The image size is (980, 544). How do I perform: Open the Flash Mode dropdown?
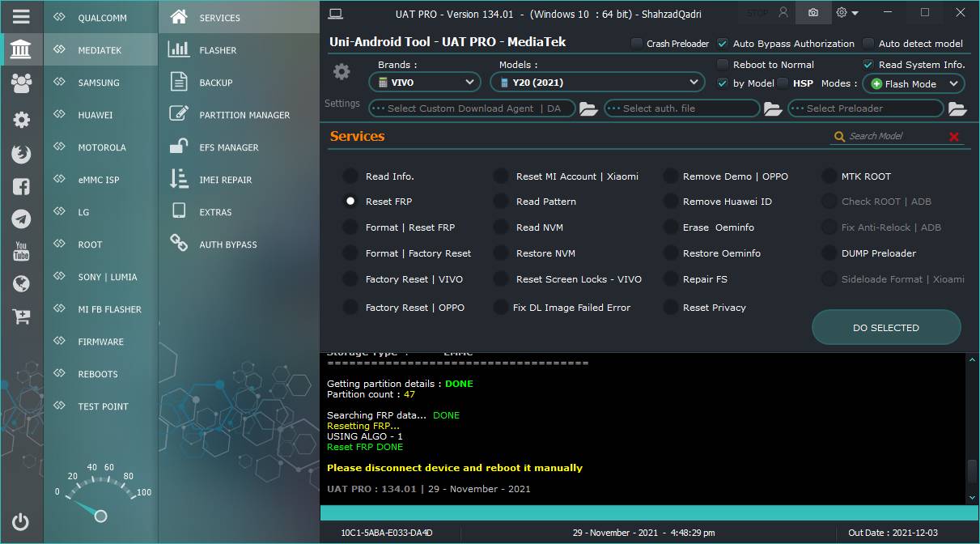(x=914, y=83)
